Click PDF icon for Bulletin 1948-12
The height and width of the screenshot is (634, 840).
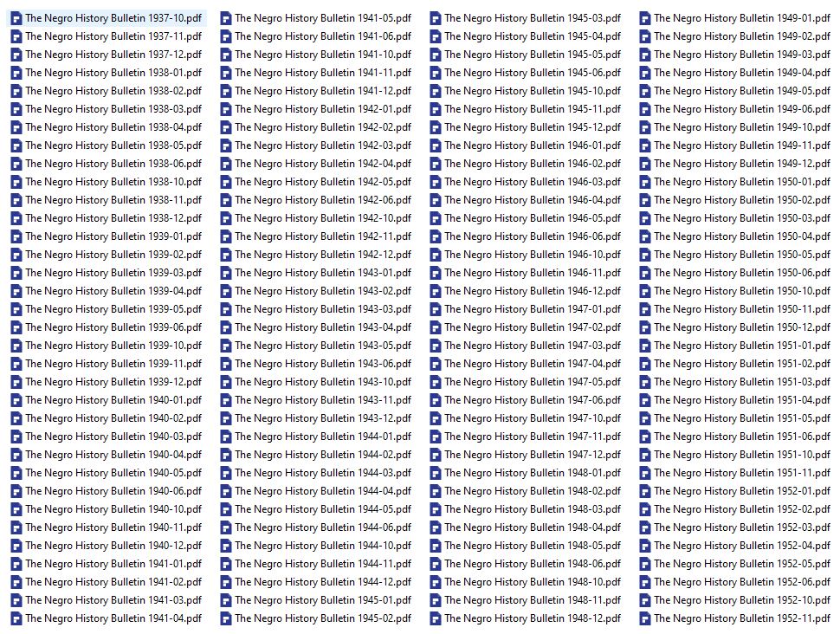435,618
